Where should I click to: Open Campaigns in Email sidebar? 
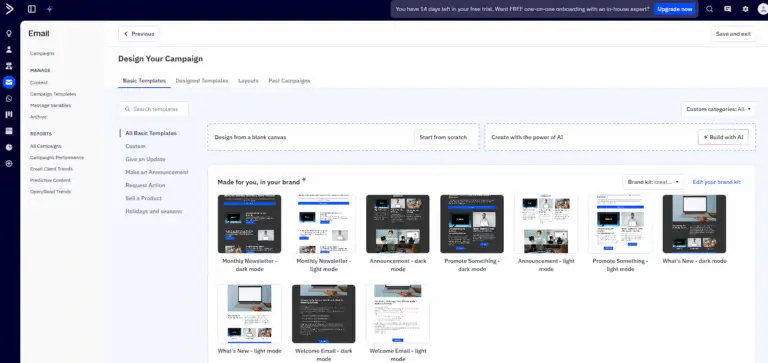click(x=42, y=53)
